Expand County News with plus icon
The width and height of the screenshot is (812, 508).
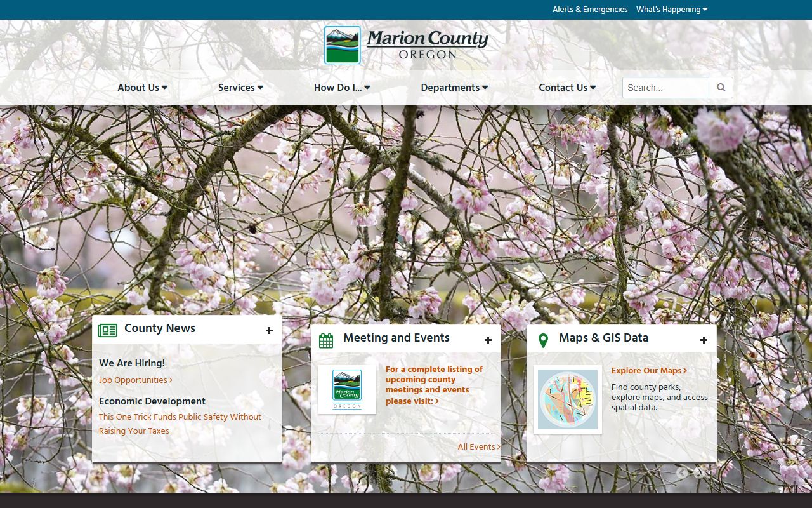269,331
